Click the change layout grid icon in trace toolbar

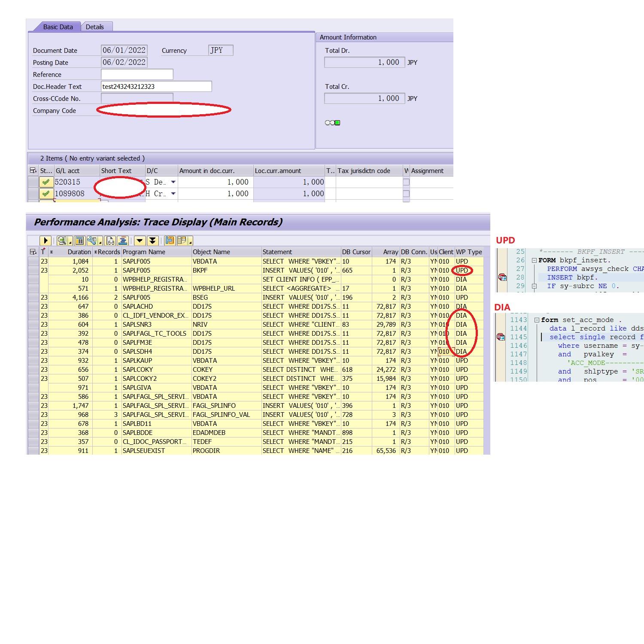182,240
